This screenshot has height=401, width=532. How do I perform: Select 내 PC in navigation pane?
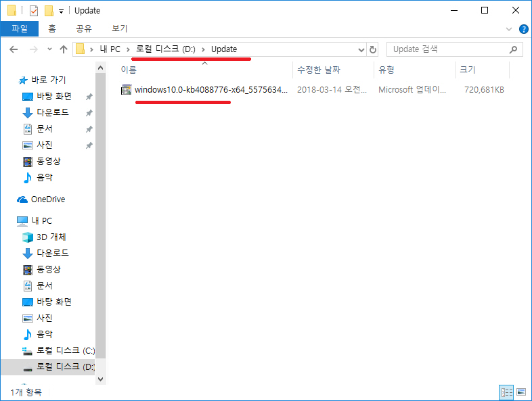(x=42, y=221)
